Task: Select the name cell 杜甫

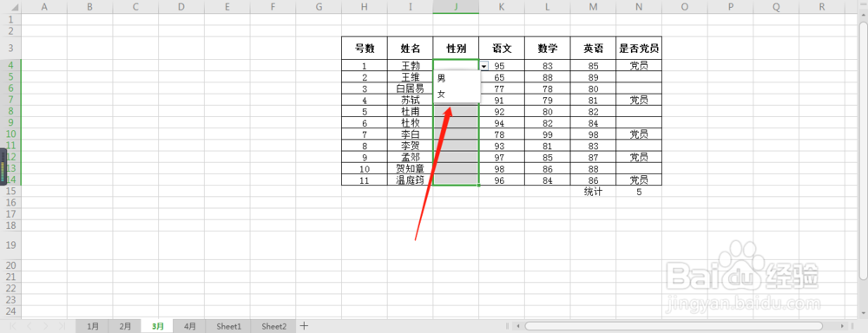Action: 411,111
